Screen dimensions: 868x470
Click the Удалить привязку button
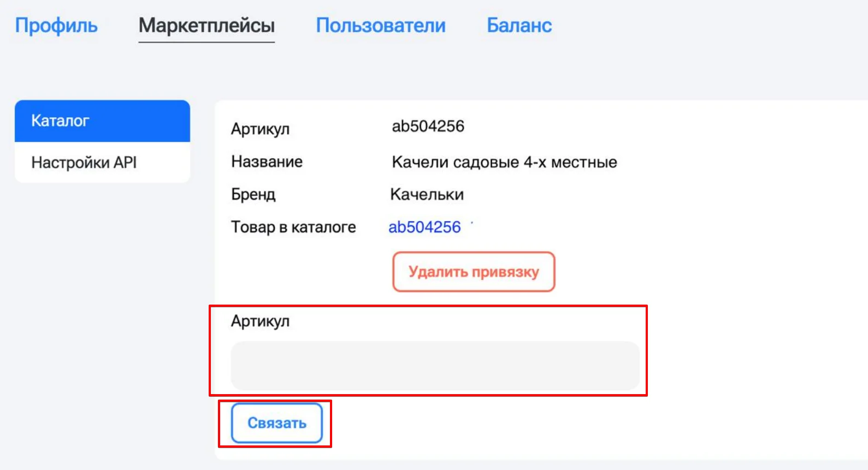(x=474, y=272)
